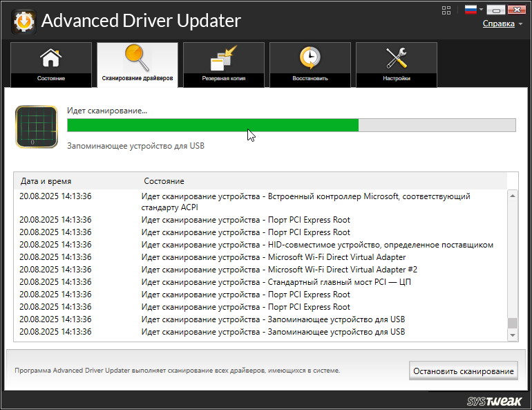
Task: Click the Advanced Driver Updater logo icon
Action: pos(23,21)
